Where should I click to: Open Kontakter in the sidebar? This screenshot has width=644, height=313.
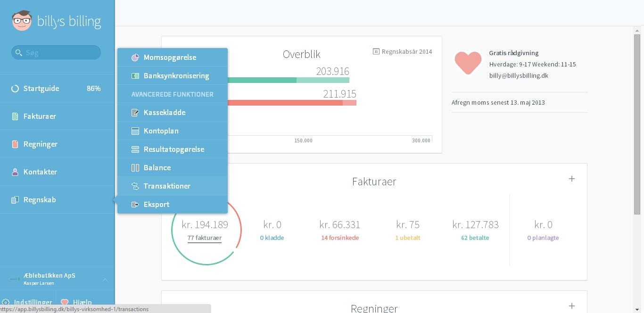(x=57, y=172)
